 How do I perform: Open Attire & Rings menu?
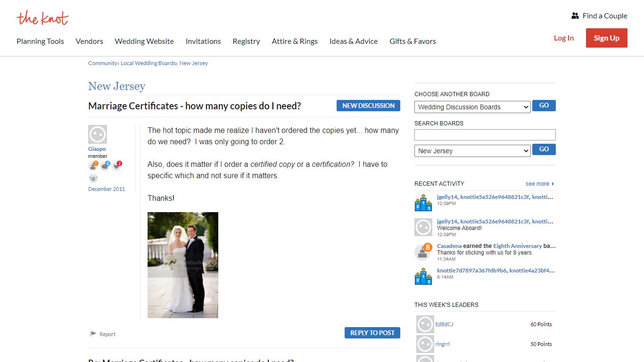point(295,41)
